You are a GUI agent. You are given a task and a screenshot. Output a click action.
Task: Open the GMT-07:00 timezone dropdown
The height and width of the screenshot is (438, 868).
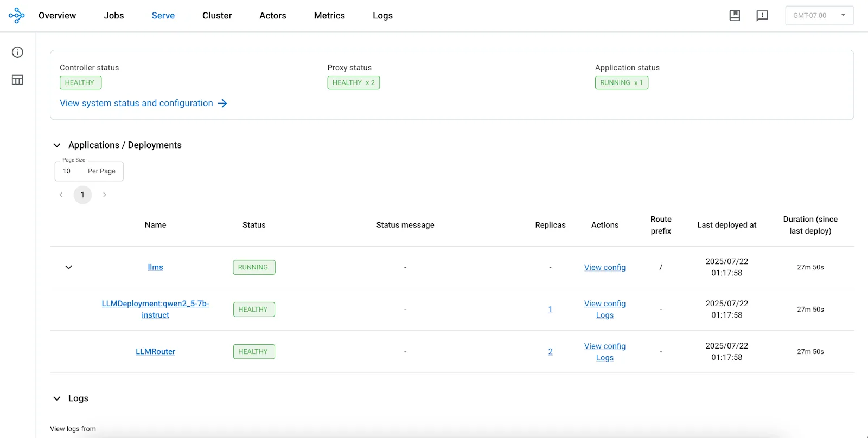click(819, 15)
